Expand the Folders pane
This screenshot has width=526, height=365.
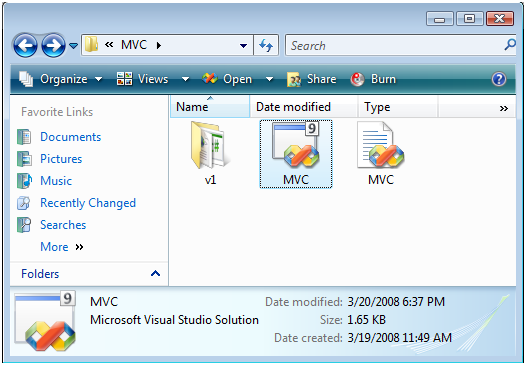click(89, 274)
